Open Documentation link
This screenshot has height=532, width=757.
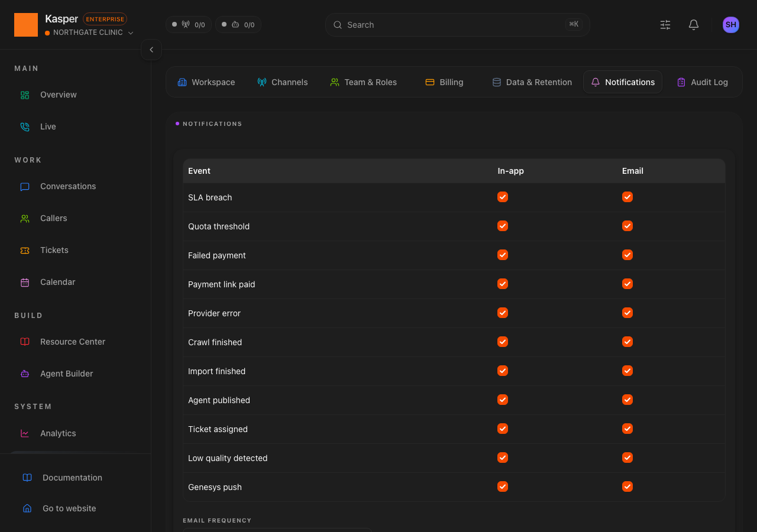point(76,478)
